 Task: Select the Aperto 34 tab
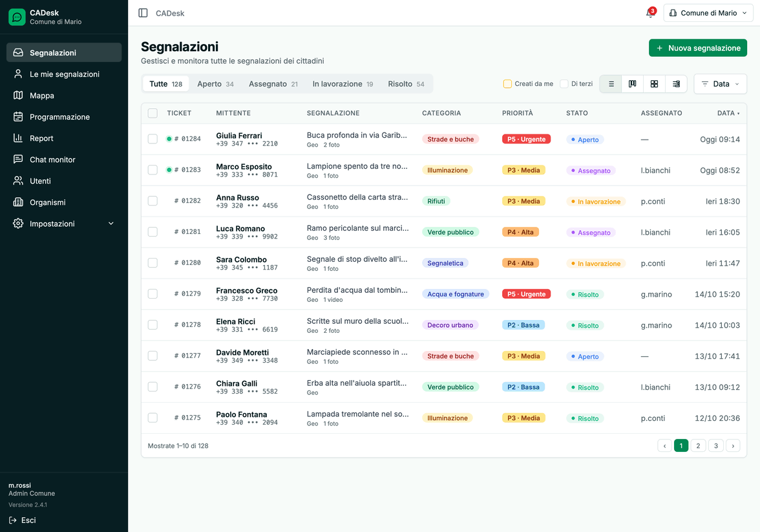pyautogui.click(x=215, y=84)
